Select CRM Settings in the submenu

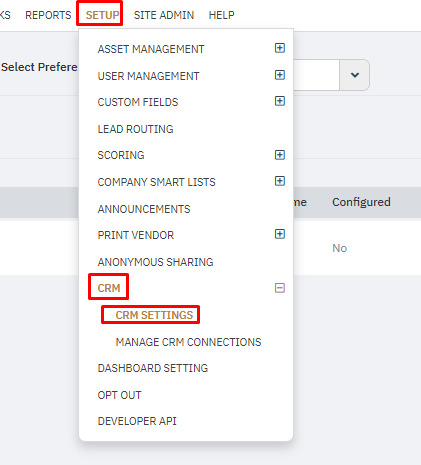coord(154,315)
